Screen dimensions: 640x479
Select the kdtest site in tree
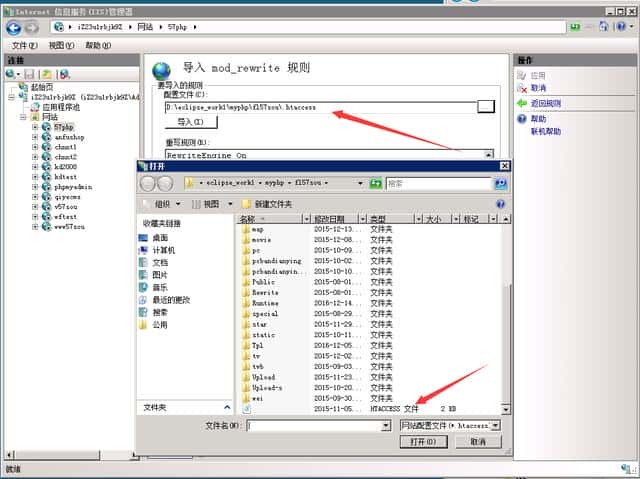tap(65, 177)
